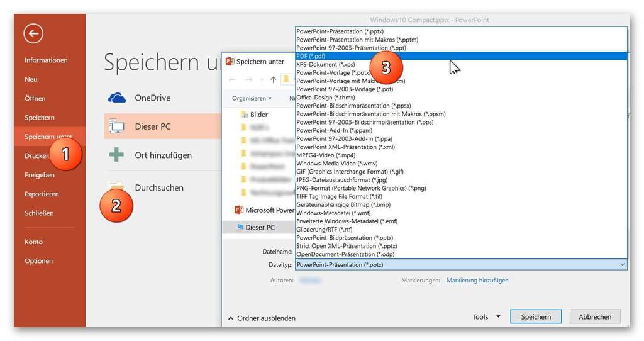Select JPEG-Dateiaustauschformat (*.jpg)
644x341 pixels.
click(x=461, y=180)
